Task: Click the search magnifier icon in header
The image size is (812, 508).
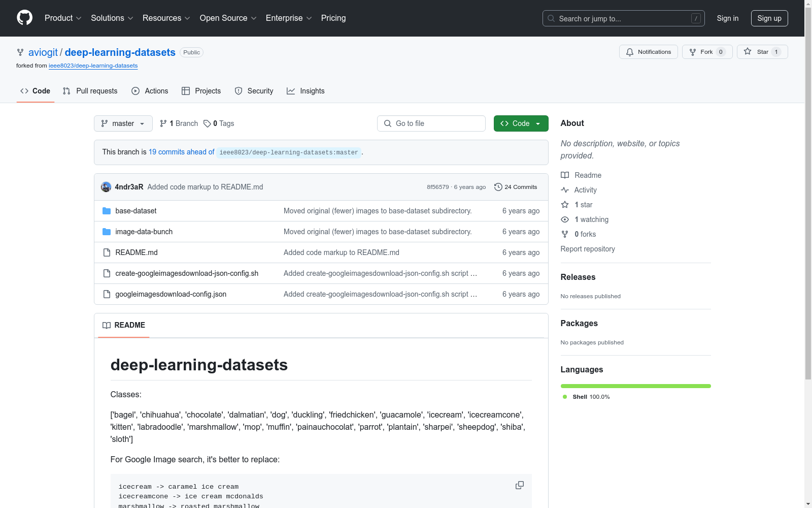Action: pyautogui.click(x=551, y=18)
